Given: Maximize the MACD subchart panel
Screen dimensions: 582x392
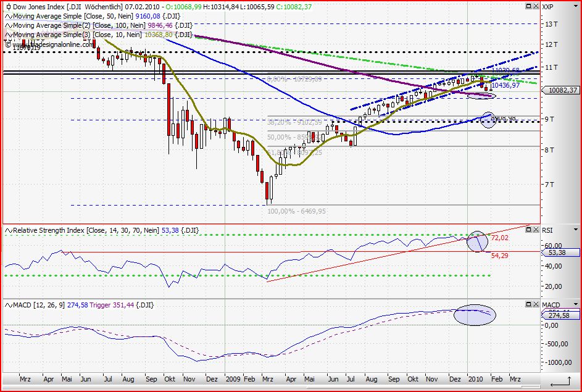Looking at the screenshot, I should point(529,304).
